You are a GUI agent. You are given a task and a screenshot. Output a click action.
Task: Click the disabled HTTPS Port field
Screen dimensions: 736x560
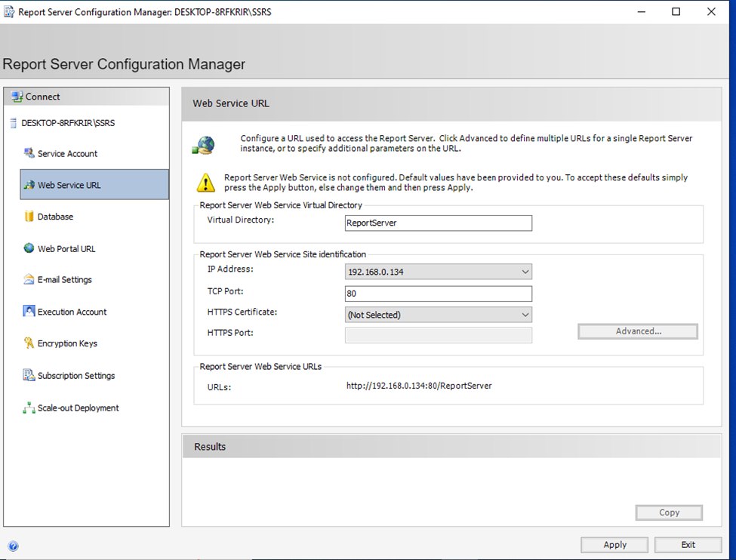point(439,335)
